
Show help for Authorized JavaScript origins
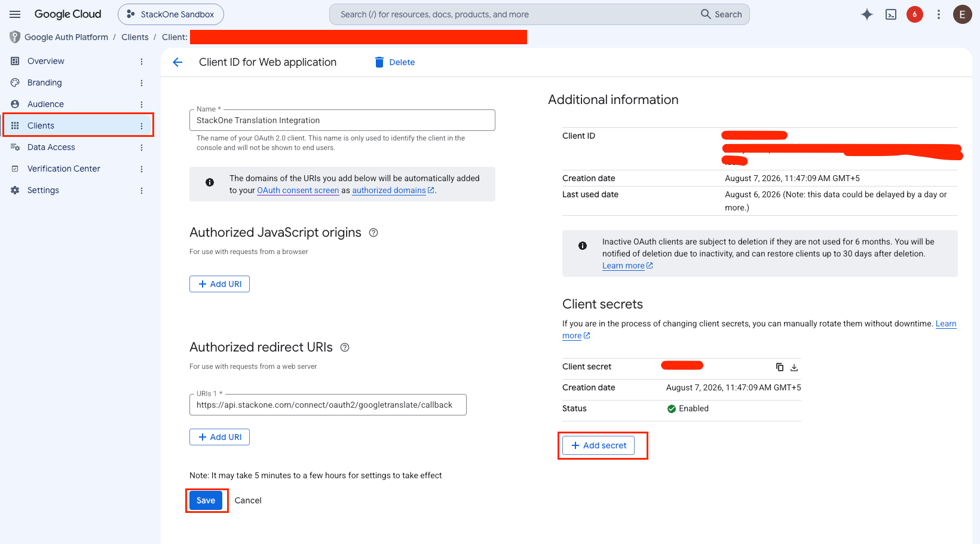(x=373, y=233)
